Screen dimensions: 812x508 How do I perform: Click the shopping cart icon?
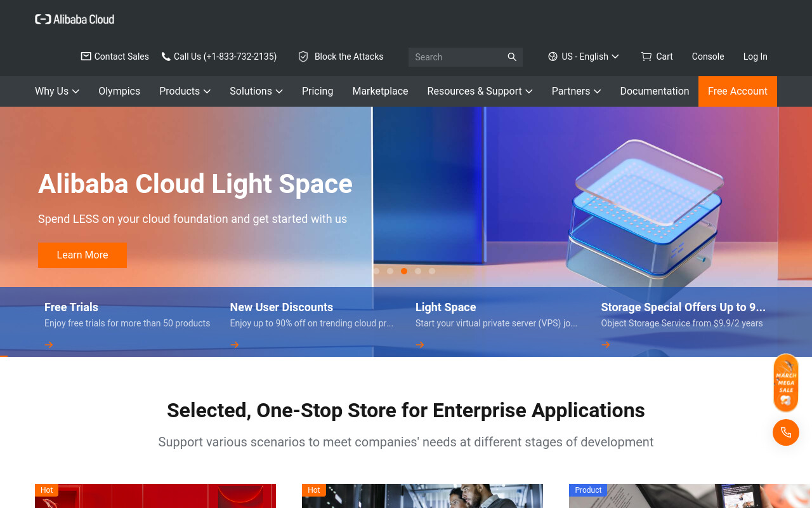click(x=646, y=57)
